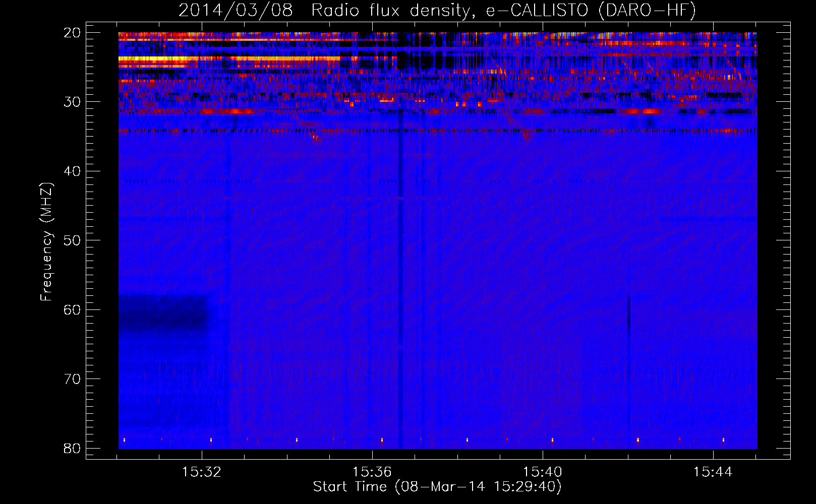
Task: Click the 'Frequency (MHZ)' y-axis label
Action: coord(46,242)
